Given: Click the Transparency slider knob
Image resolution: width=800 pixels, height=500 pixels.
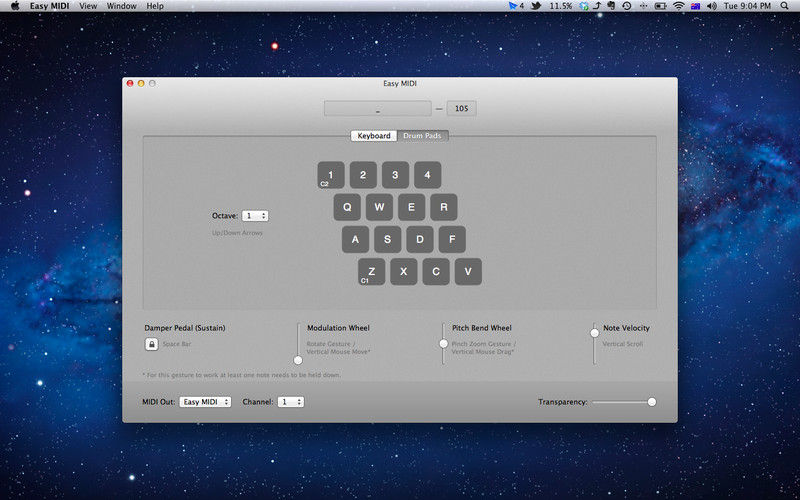Looking at the screenshot, I should click(x=652, y=402).
